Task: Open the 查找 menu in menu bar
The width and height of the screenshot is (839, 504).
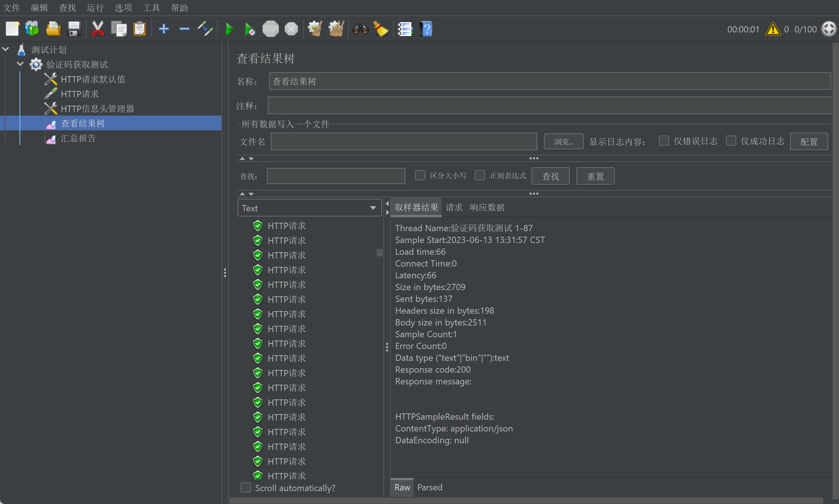Action: coord(67,8)
